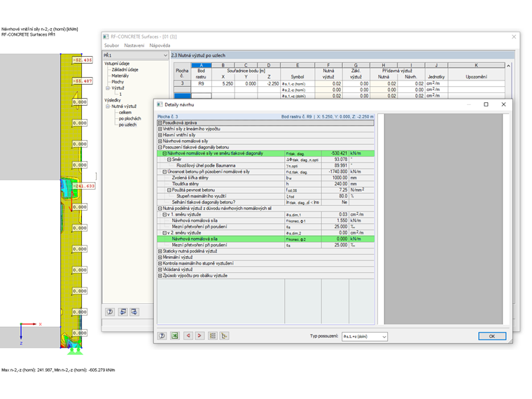
Task: Click previous table icon in RF-CONCRETE window
Action: tap(122, 311)
